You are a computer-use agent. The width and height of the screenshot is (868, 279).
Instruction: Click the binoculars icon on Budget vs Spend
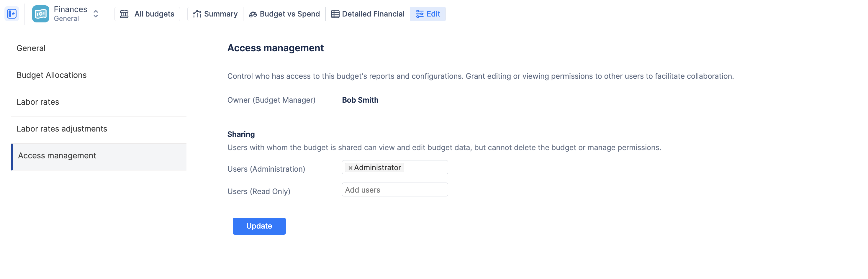click(253, 14)
